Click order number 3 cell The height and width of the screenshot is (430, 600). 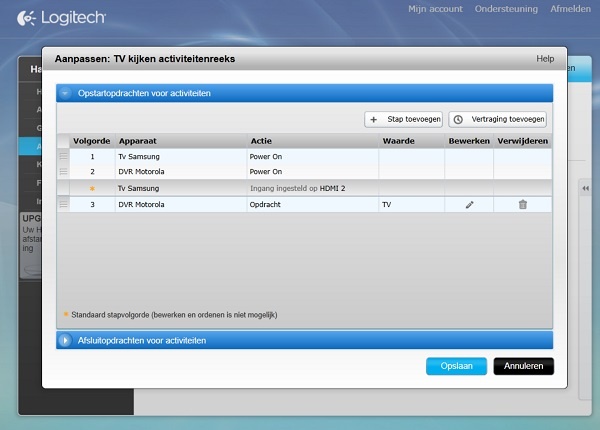point(92,205)
